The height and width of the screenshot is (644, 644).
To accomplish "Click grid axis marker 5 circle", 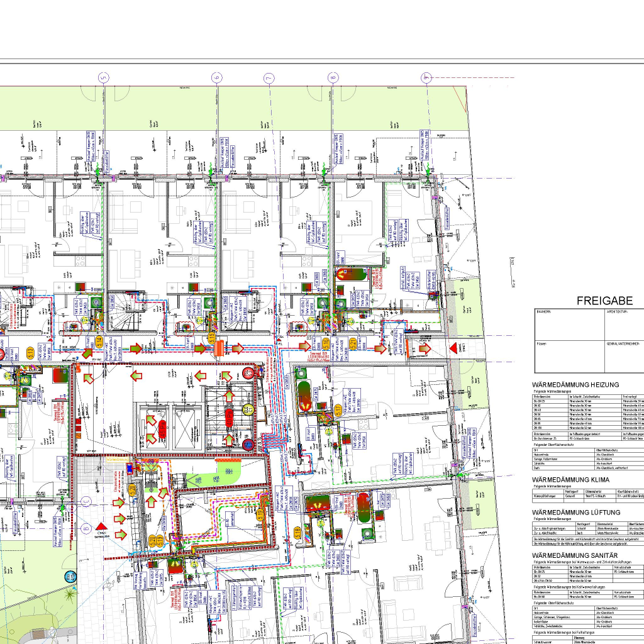I will click(104, 77).
